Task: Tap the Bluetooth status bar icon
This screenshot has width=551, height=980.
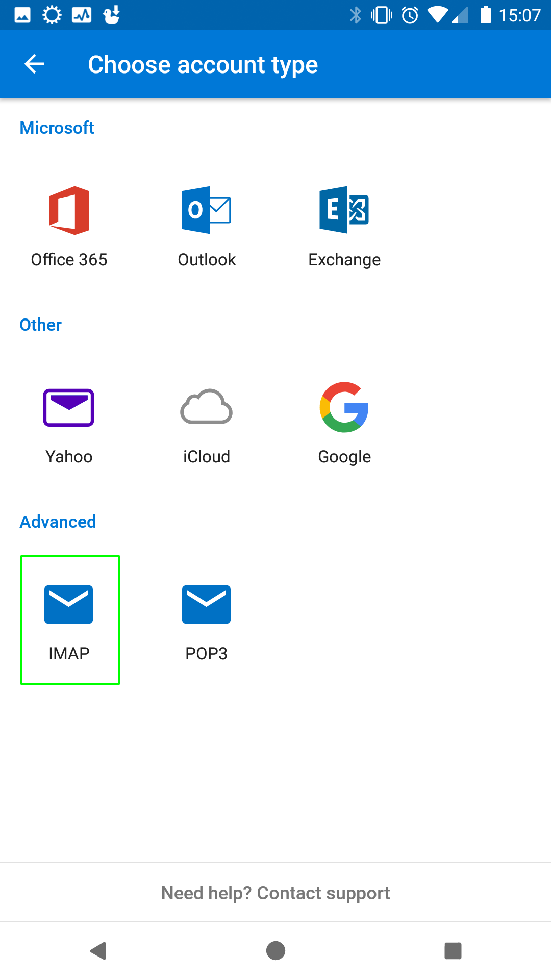Action: (x=356, y=15)
